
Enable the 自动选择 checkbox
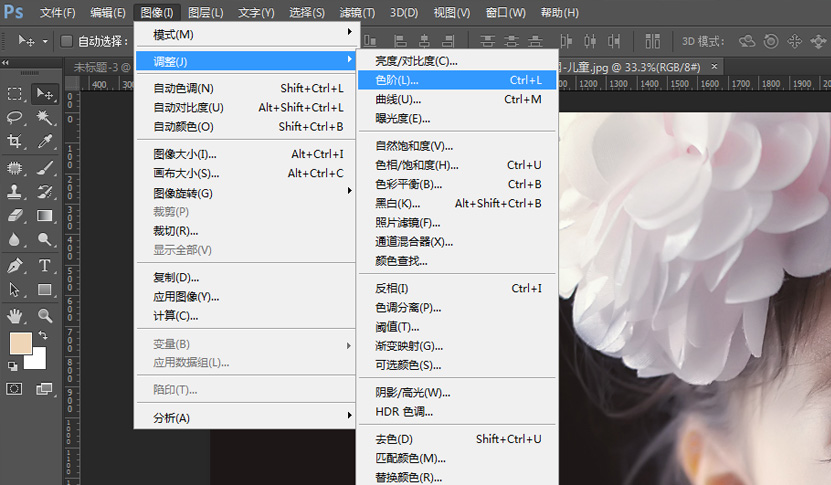(66, 41)
